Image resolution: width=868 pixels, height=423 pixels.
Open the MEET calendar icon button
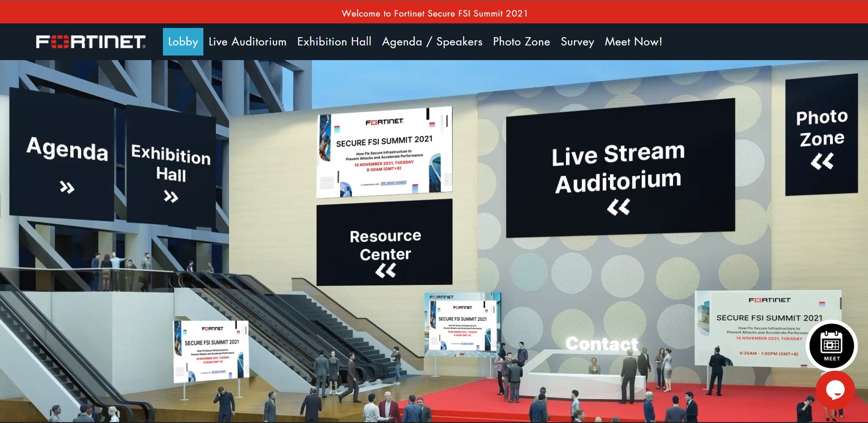coord(831,345)
